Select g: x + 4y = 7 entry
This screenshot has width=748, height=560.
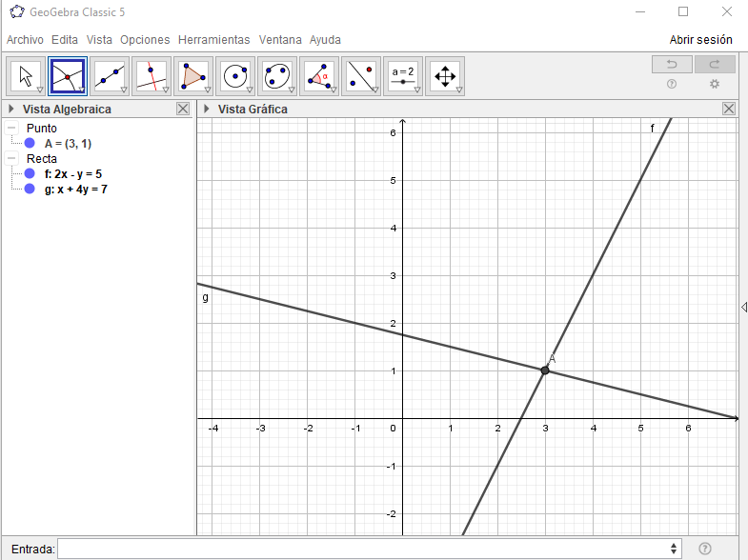click(76, 190)
